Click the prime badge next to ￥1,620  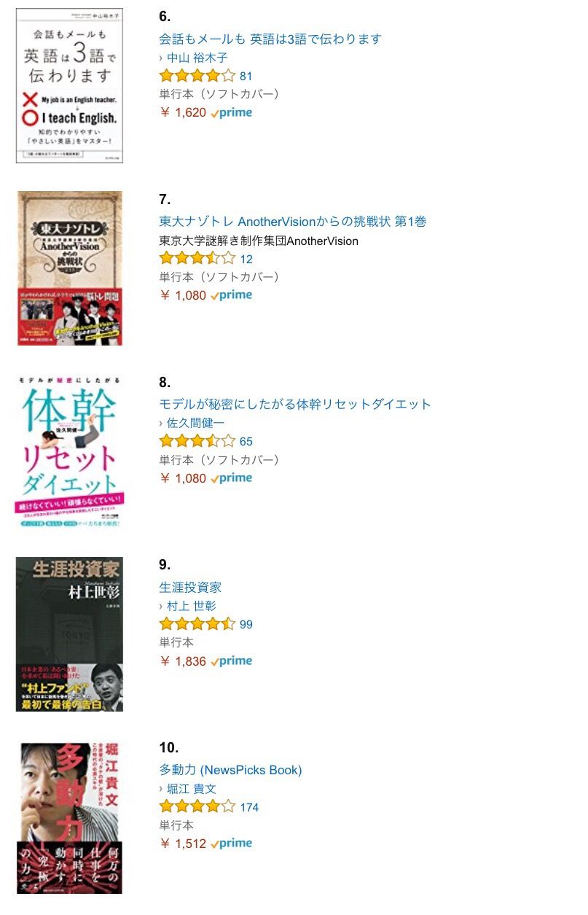coord(232,113)
